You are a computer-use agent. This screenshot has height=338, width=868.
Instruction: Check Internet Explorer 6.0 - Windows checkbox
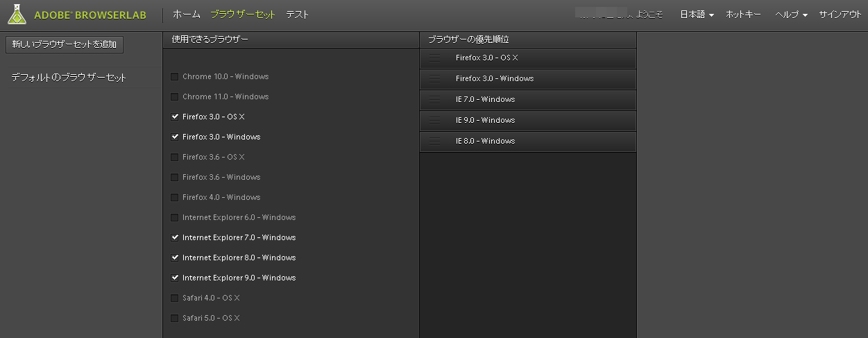pyautogui.click(x=175, y=217)
